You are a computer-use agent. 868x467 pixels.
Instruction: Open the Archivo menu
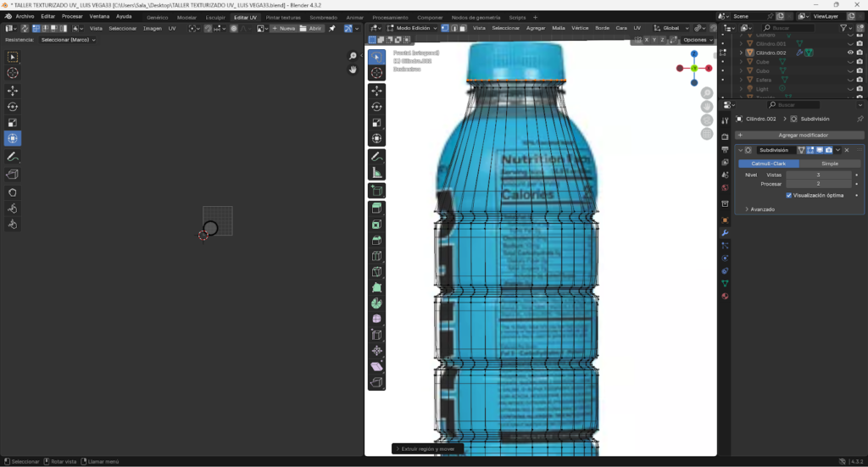[25, 17]
